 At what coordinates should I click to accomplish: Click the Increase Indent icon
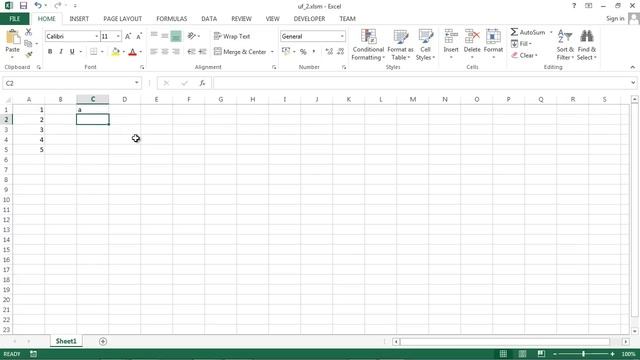coord(202,51)
